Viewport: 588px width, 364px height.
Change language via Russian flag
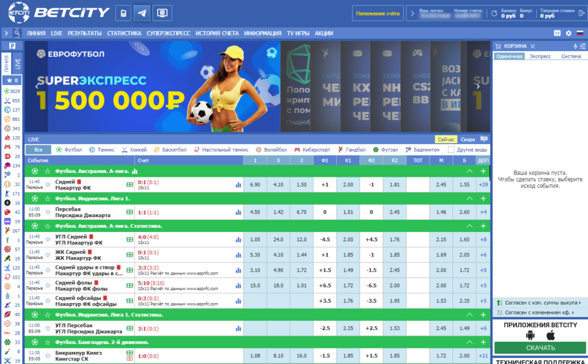tap(580, 33)
